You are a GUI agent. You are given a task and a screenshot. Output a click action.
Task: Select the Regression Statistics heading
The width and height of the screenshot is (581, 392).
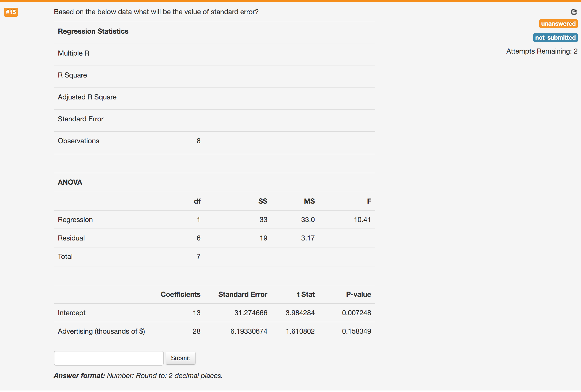93,31
